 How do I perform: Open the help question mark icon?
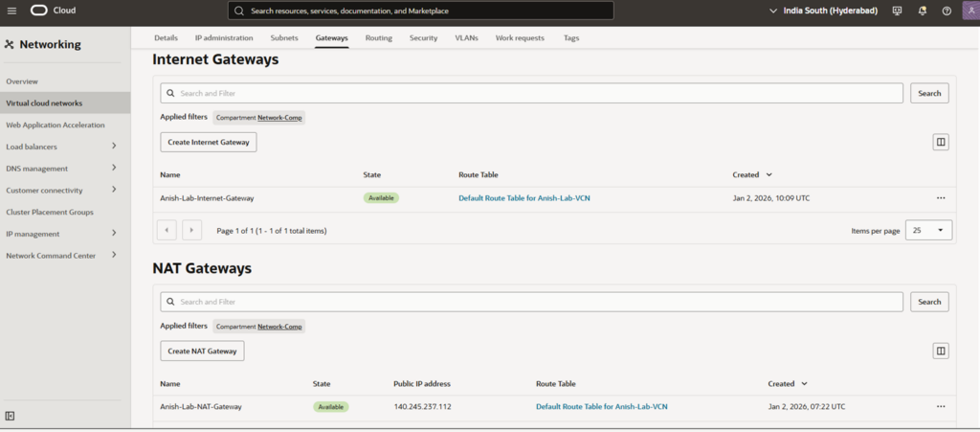[x=947, y=11]
